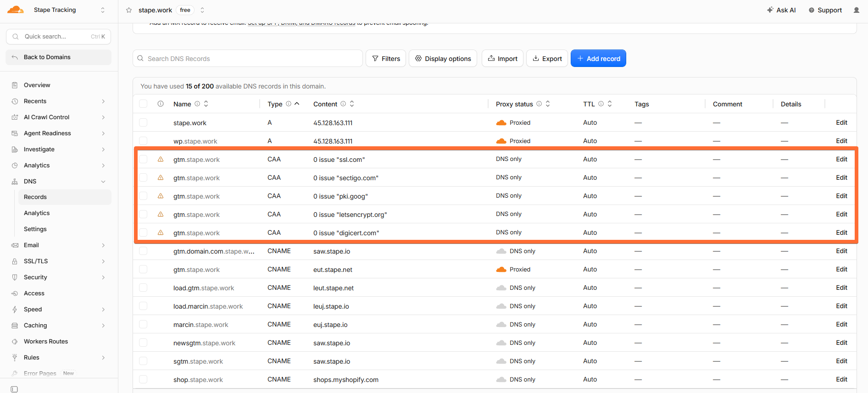This screenshot has width=868, height=393.
Task: Click the Recents clock icon
Action: pos(15,101)
